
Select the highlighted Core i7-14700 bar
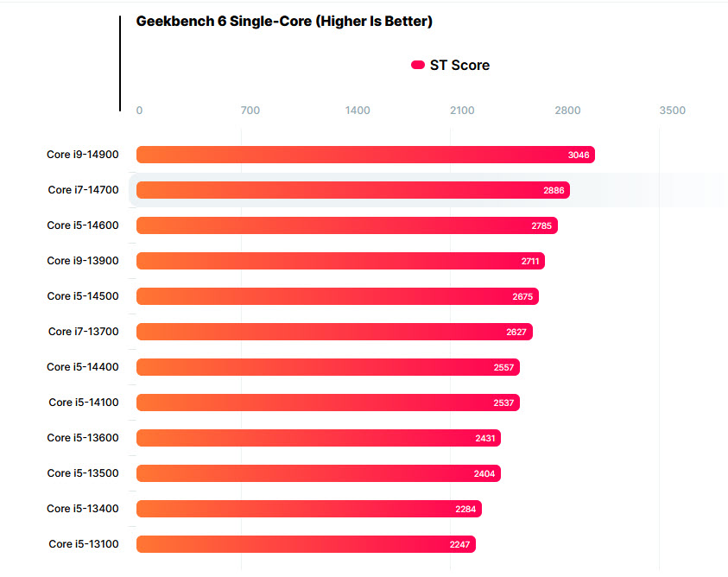[x=352, y=190]
